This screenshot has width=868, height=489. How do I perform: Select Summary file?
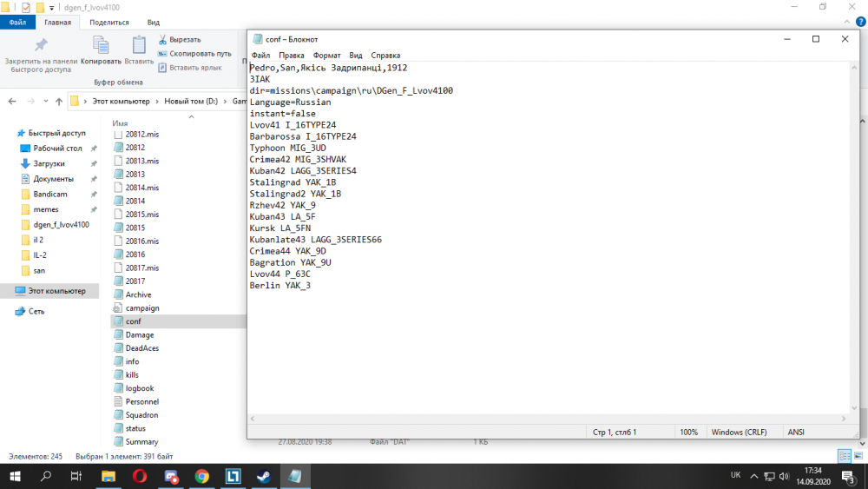pos(135,442)
